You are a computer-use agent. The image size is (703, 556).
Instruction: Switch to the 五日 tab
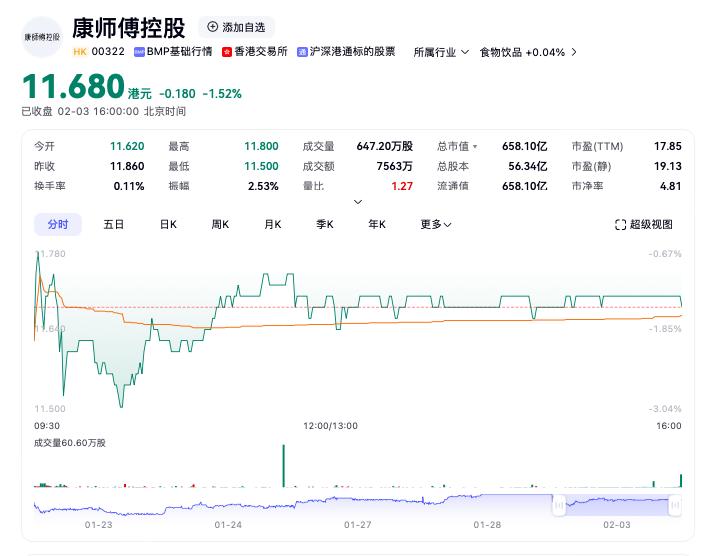[113, 224]
